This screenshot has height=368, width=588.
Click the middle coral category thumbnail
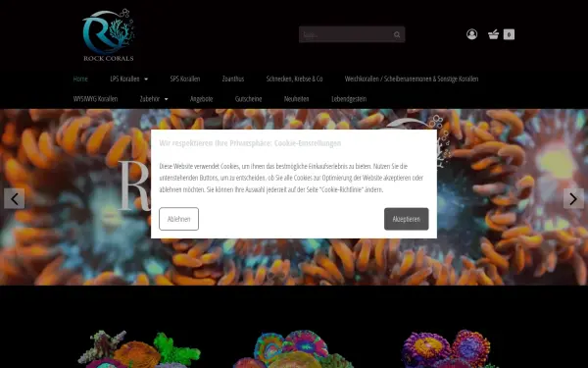(294, 349)
